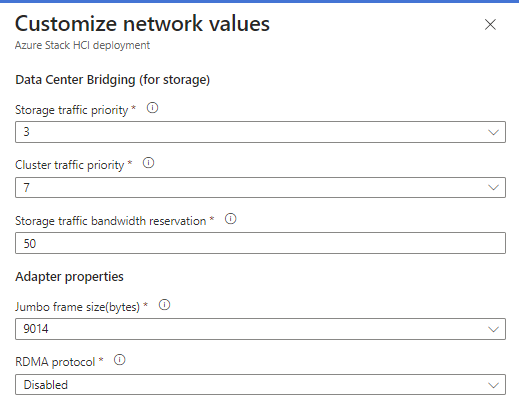Click the chevron arrow in RDMA protocol box
Screen dimensions: 519x414
(493, 385)
